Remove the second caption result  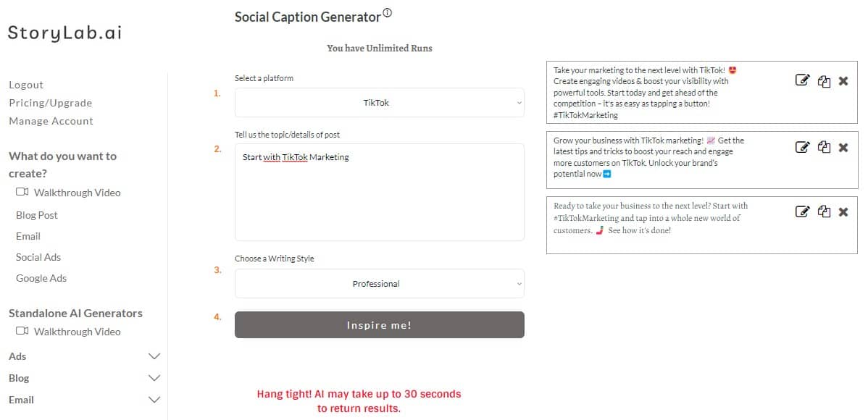click(843, 147)
